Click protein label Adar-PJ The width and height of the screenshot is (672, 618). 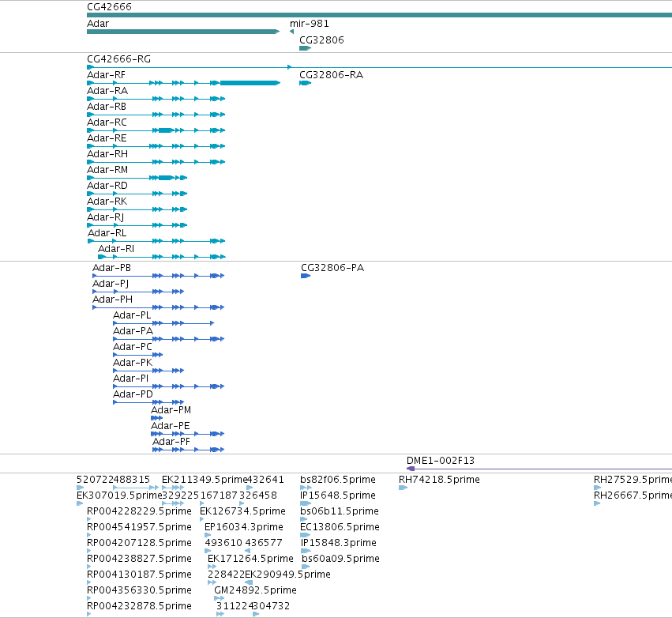(110, 284)
